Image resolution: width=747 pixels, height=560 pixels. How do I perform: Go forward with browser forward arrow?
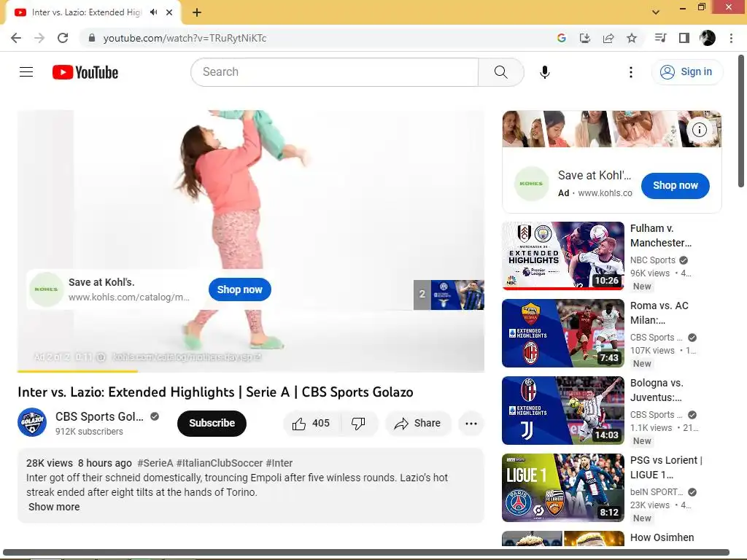tap(39, 38)
